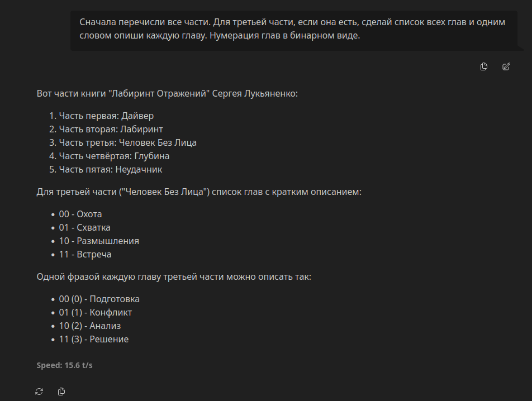Click 'Часть четвёртая: Глубина' list entry
The image size is (532, 401).
tap(113, 156)
